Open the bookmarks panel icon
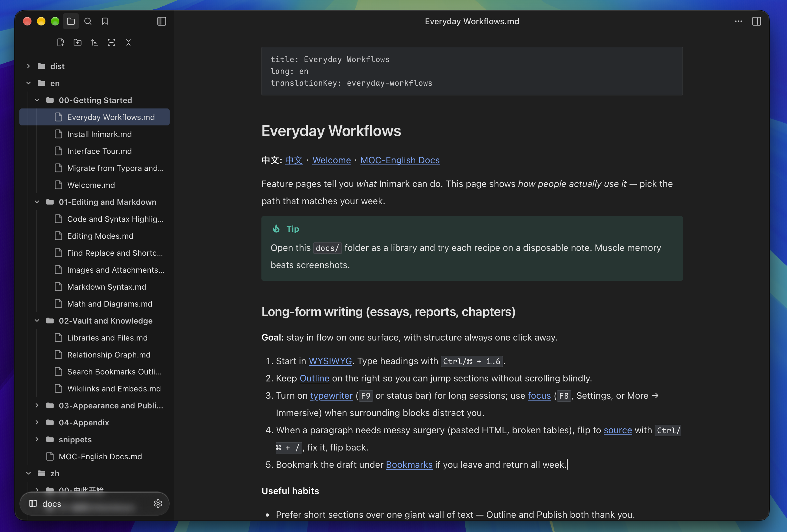Image resolution: width=787 pixels, height=532 pixels. pos(105,21)
